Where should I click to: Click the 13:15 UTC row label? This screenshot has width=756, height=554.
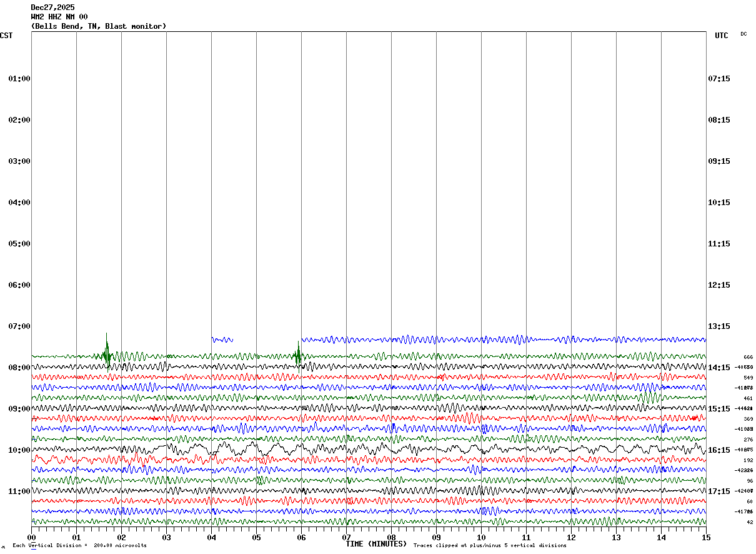point(719,326)
